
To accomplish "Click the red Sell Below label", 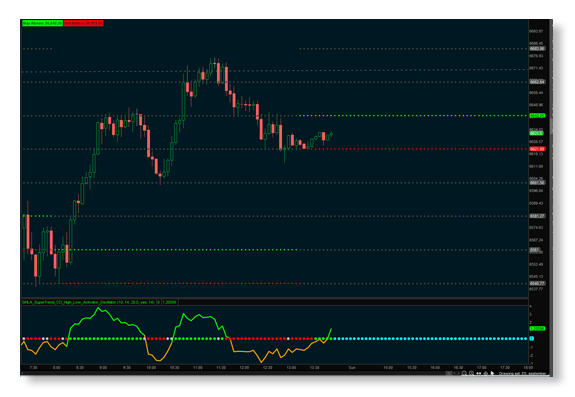I will click(83, 23).
